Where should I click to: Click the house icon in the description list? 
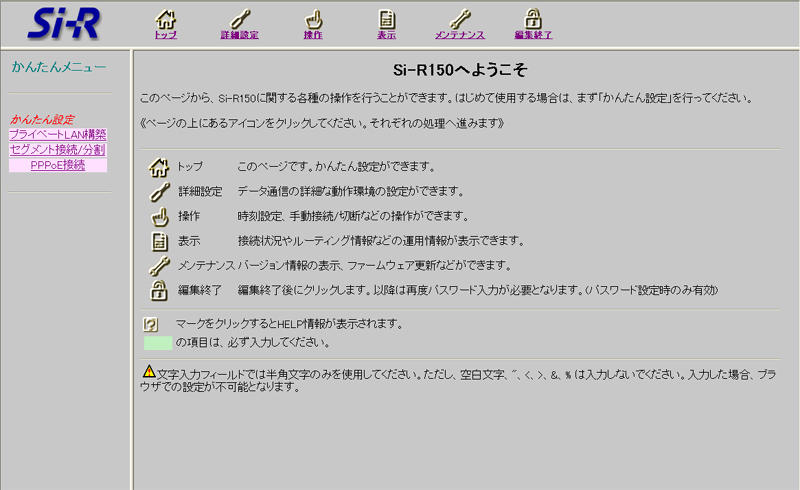(x=159, y=167)
